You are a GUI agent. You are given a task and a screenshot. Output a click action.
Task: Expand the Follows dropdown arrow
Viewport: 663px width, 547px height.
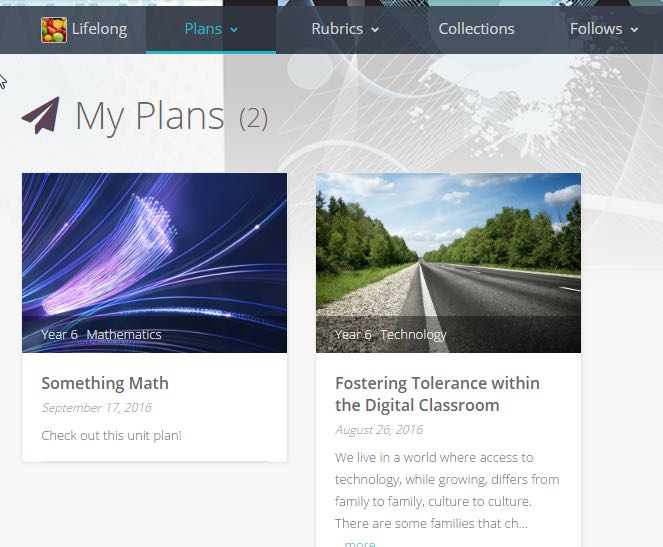click(634, 30)
